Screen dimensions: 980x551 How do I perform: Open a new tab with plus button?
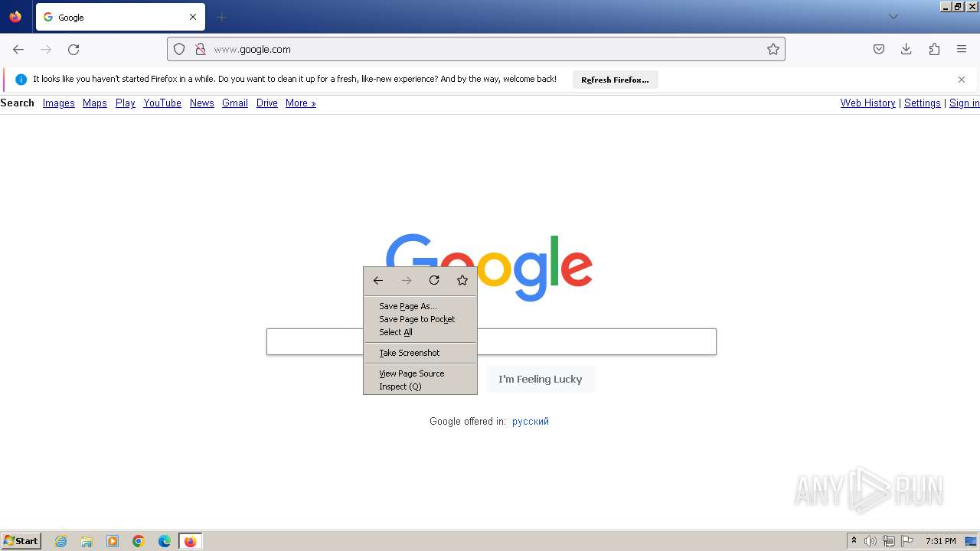point(221,17)
